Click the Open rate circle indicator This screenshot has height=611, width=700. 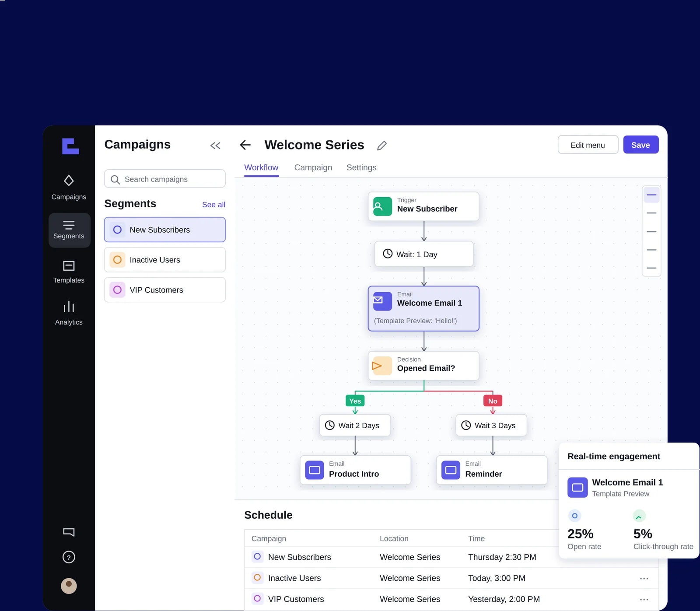tap(574, 516)
